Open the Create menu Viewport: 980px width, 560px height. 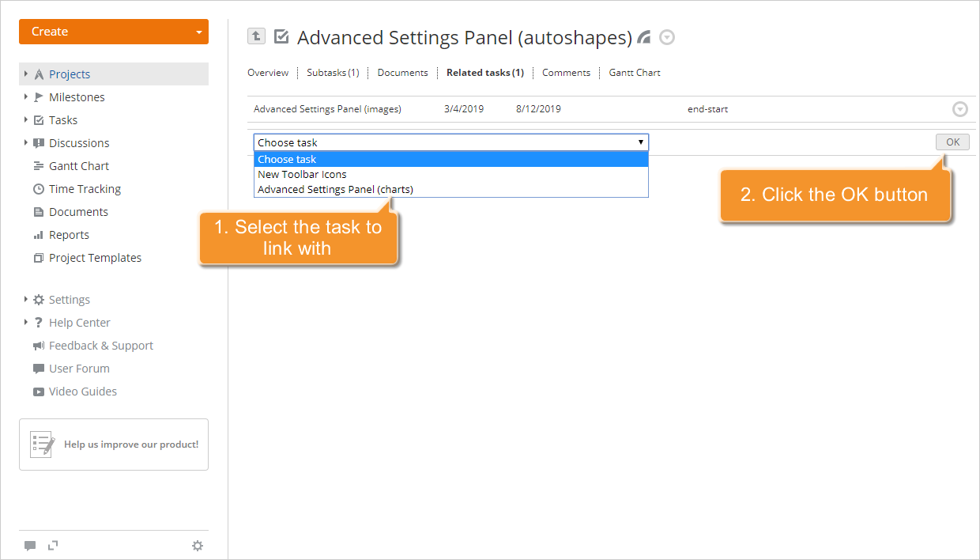113,31
